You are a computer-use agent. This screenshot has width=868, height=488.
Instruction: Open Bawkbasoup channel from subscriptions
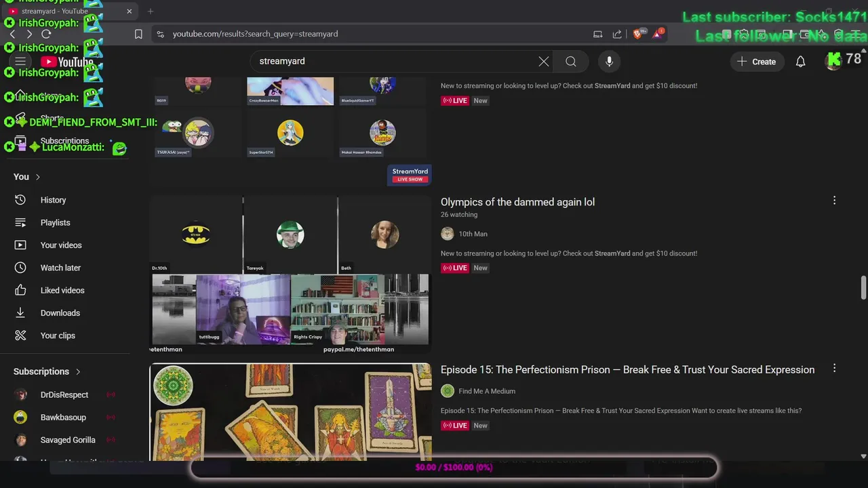pyautogui.click(x=63, y=418)
